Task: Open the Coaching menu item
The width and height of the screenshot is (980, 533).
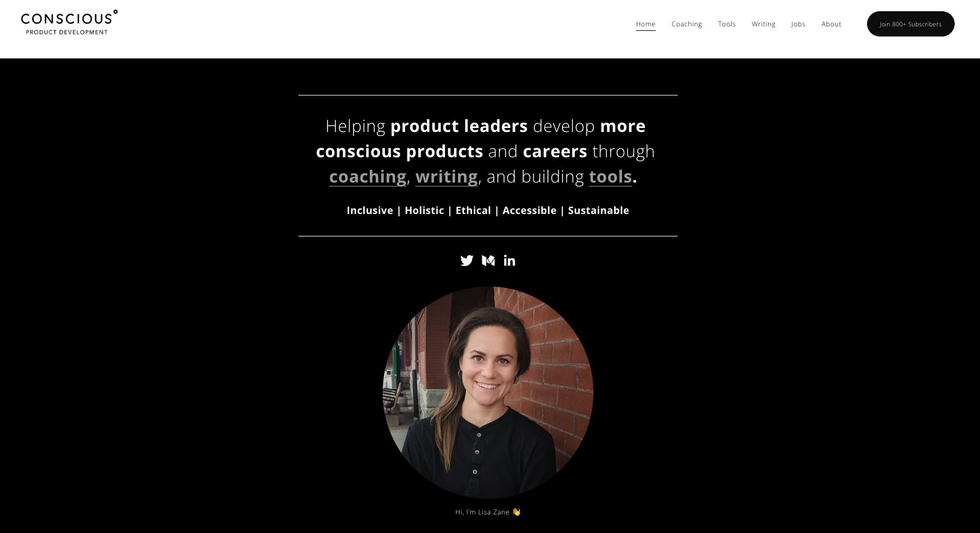Action: pyautogui.click(x=687, y=24)
